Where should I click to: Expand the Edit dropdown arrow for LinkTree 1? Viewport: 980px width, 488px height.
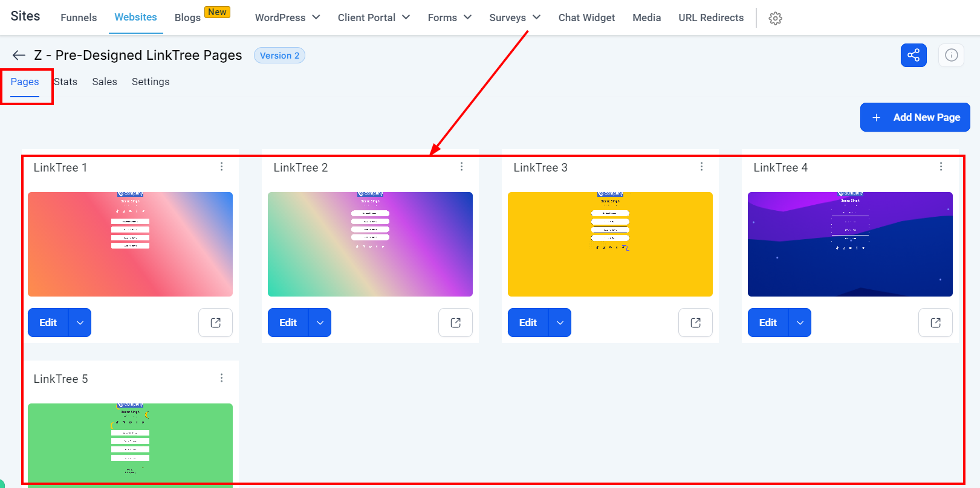click(80, 323)
